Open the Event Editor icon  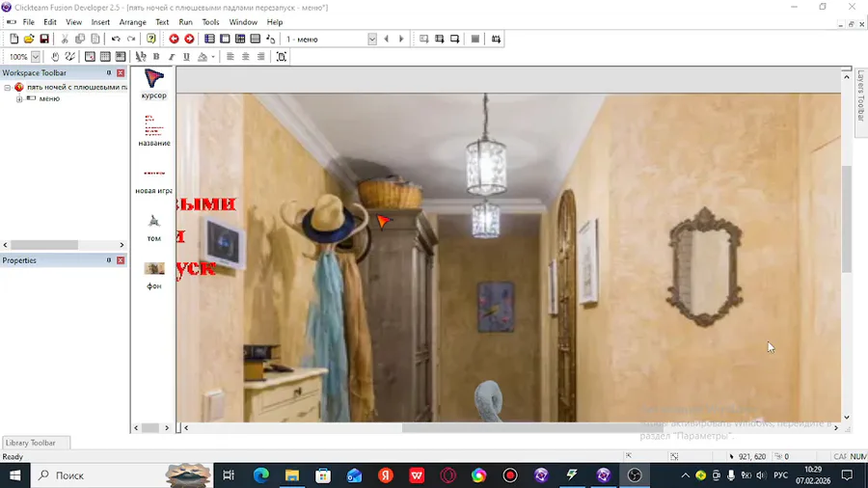coord(240,39)
